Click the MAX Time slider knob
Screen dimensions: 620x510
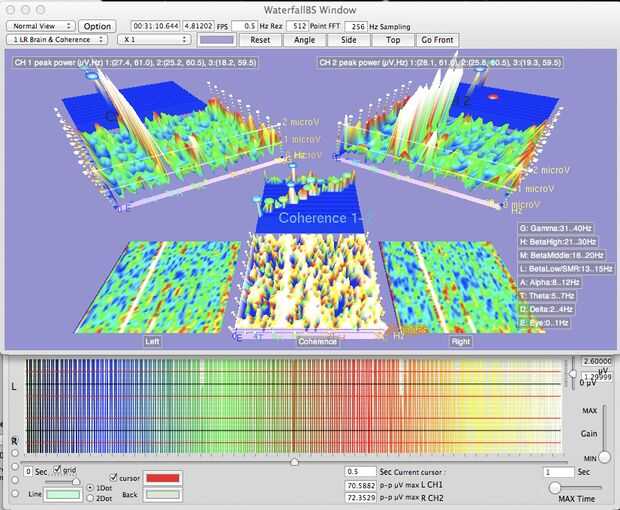pos(555,487)
